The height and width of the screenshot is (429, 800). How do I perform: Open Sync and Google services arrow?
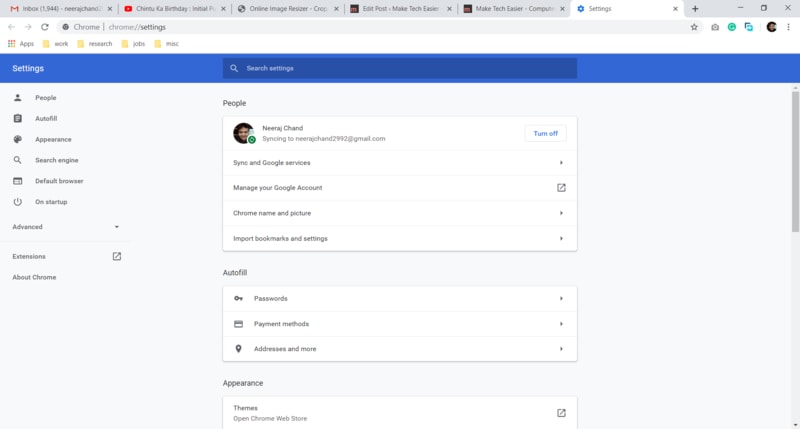561,163
